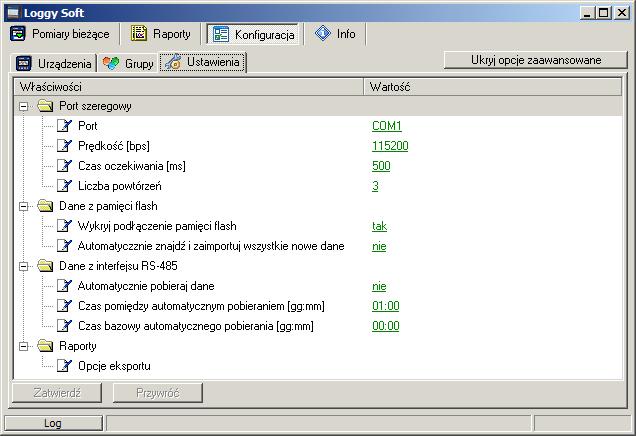Edit the 01:00 download interval value
The height and width of the screenshot is (436, 636).
[x=385, y=306]
